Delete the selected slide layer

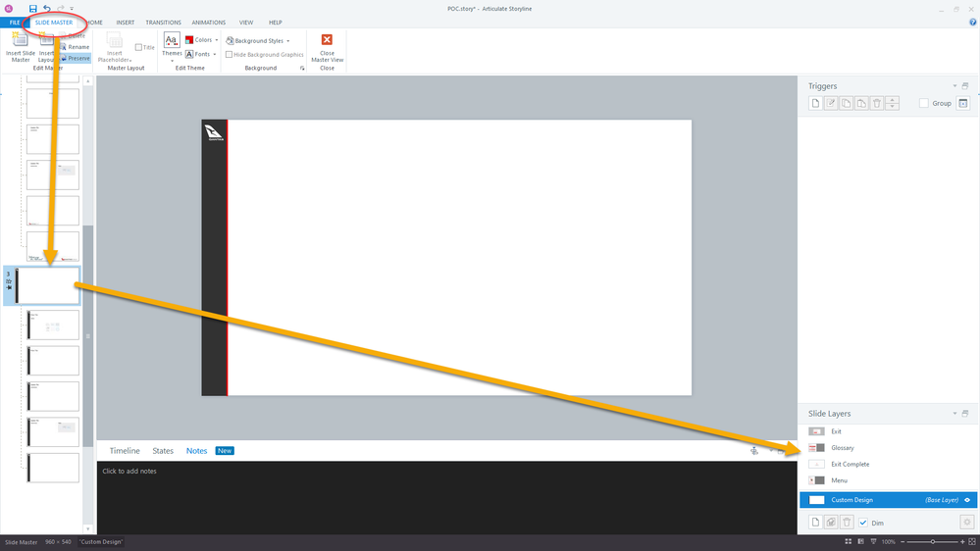pos(847,523)
